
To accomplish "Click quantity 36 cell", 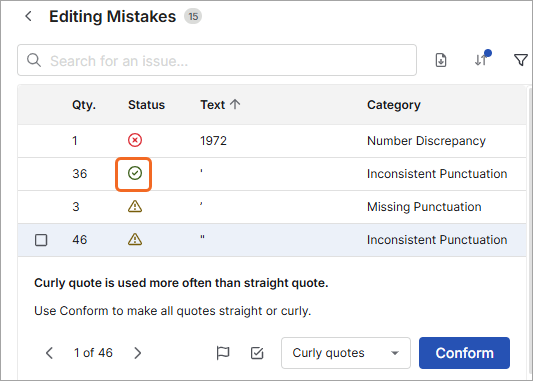I will coord(80,173).
